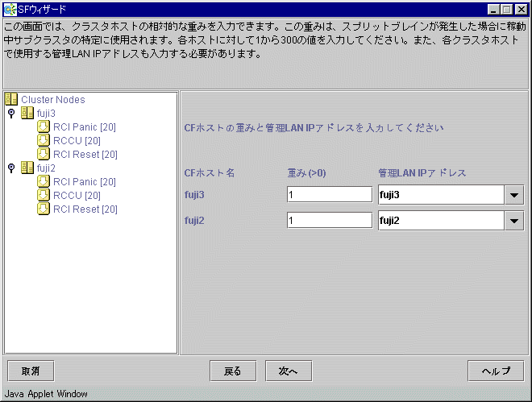This screenshot has width=532, height=402.
Task: Click the '管理LAN IPアドレス' column header
Action: point(422,173)
